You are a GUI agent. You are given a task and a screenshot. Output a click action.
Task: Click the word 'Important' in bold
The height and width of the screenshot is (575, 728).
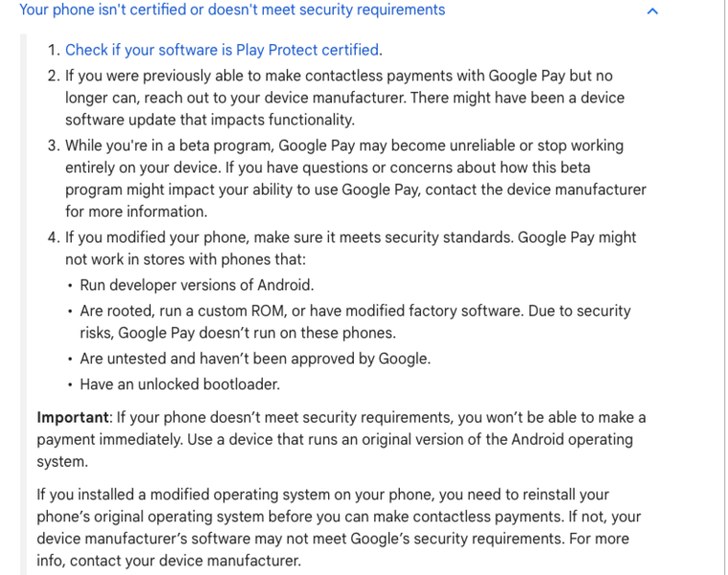(73, 417)
